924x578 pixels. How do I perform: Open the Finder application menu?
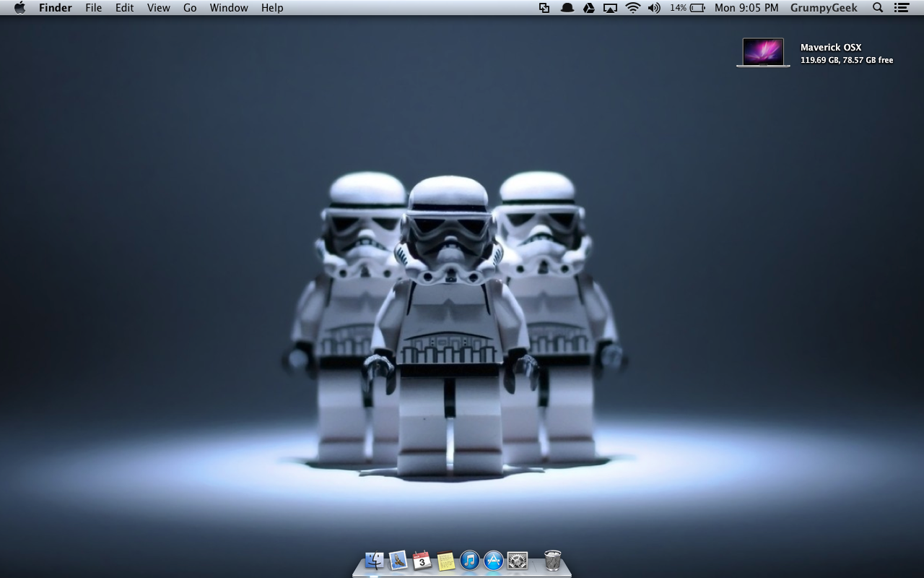coord(56,8)
